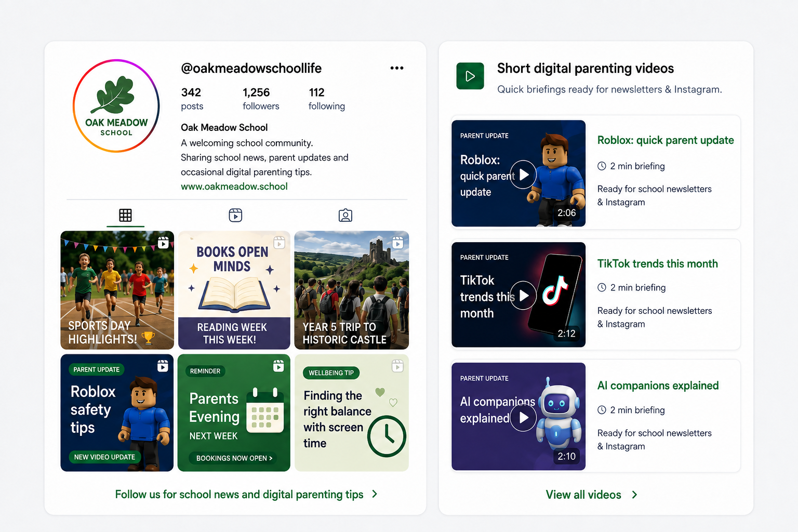Click the clock icon in the Roblox video card
Image resolution: width=798 pixels, height=532 pixels.
[602, 166]
